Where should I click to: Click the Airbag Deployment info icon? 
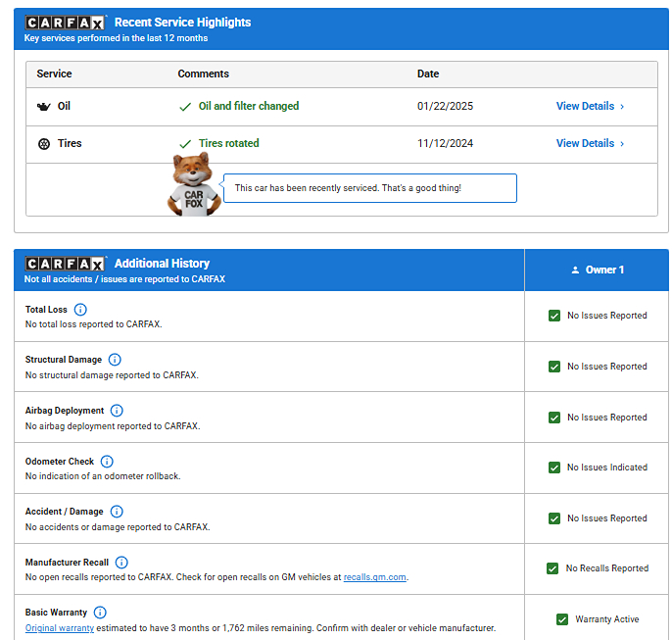tap(117, 411)
